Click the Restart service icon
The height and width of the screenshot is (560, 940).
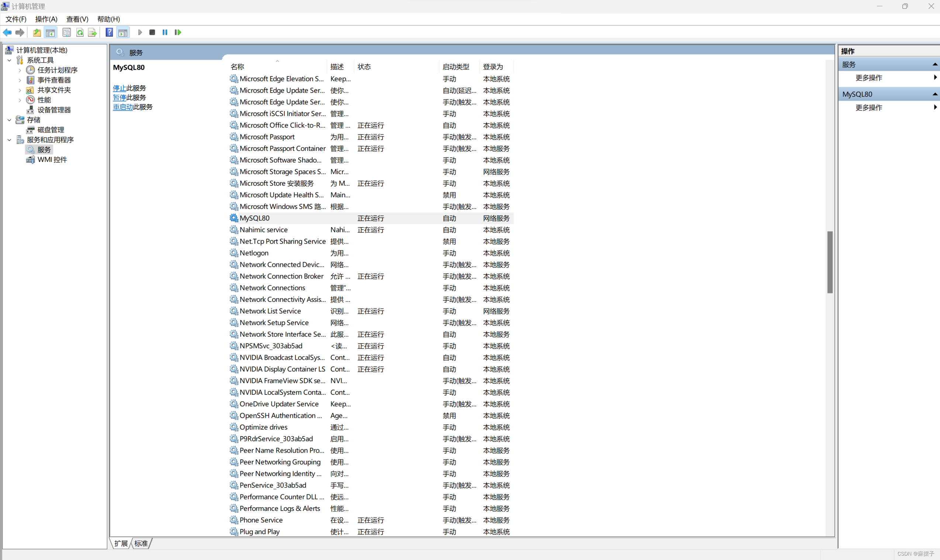[x=178, y=32]
